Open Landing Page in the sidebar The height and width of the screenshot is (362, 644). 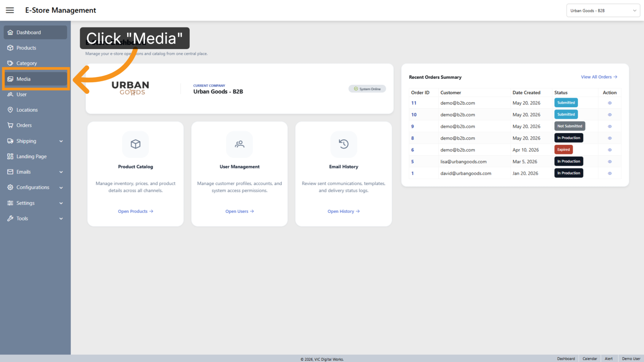(35, 156)
